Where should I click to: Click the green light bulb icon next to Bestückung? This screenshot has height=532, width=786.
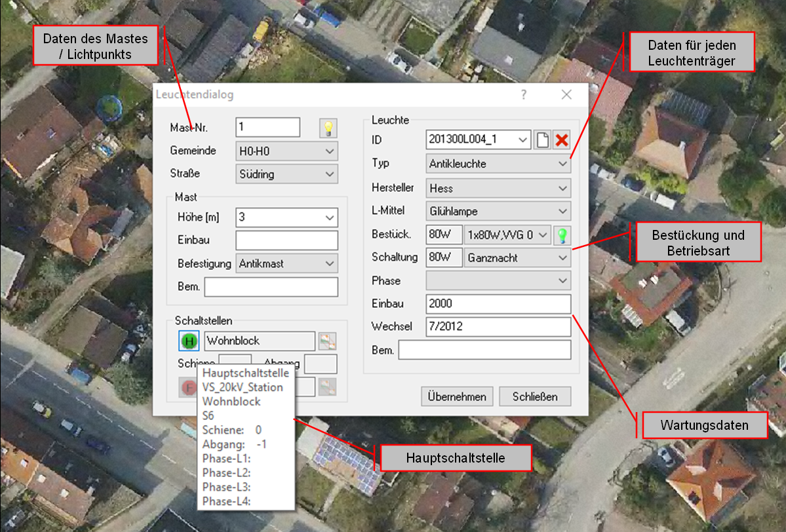[562, 235]
